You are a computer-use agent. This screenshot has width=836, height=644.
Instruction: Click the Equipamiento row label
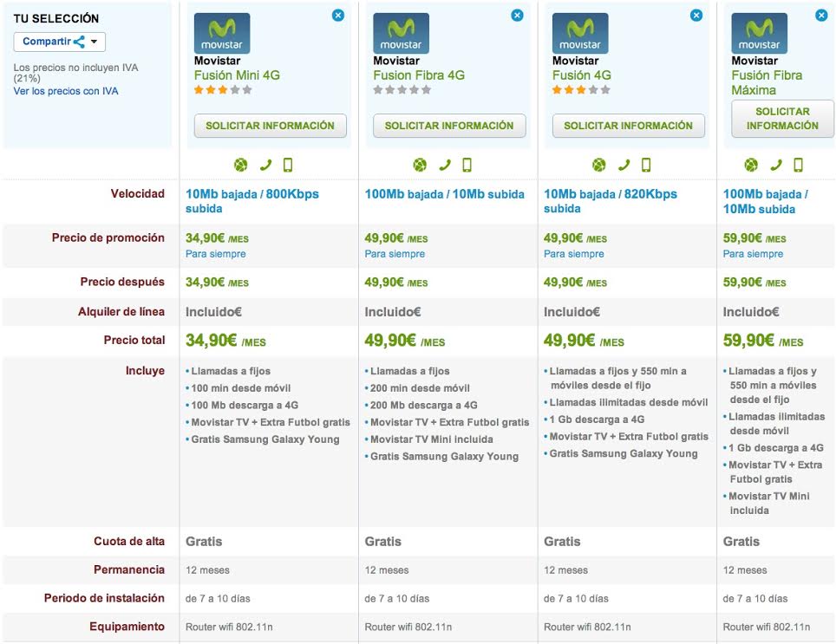click(x=127, y=627)
